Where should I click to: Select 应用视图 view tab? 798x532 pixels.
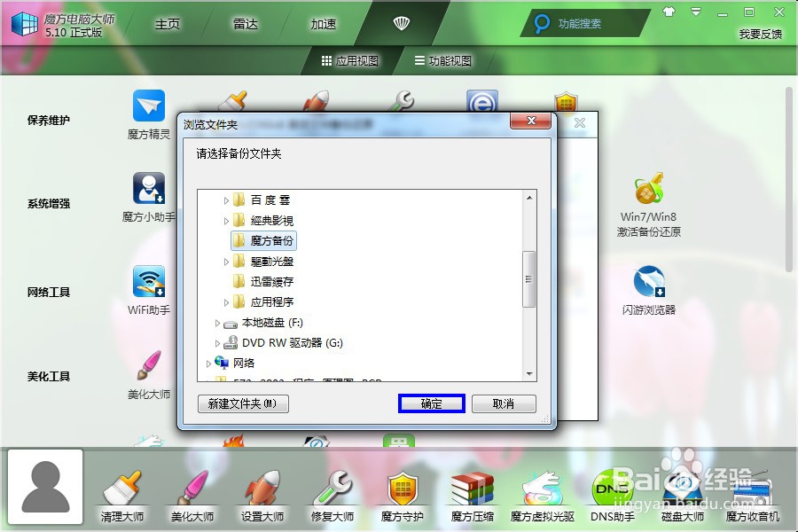350,61
